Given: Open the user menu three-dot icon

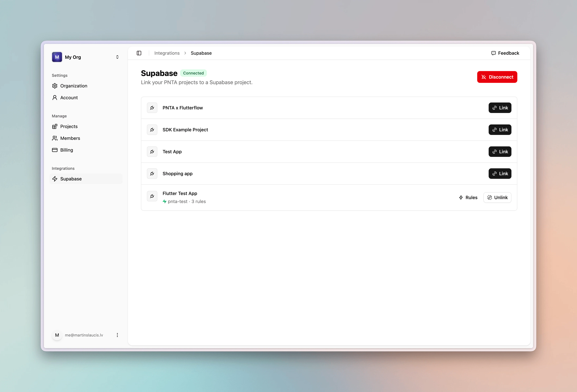Looking at the screenshot, I should click(117, 335).
